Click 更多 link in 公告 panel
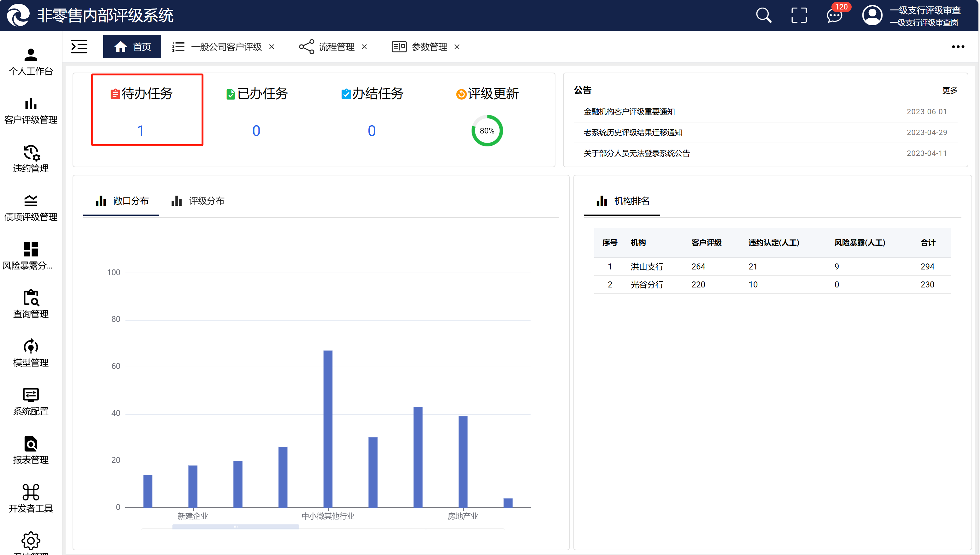The height and width of the screenshot is (555, 980). coord(949,90)
